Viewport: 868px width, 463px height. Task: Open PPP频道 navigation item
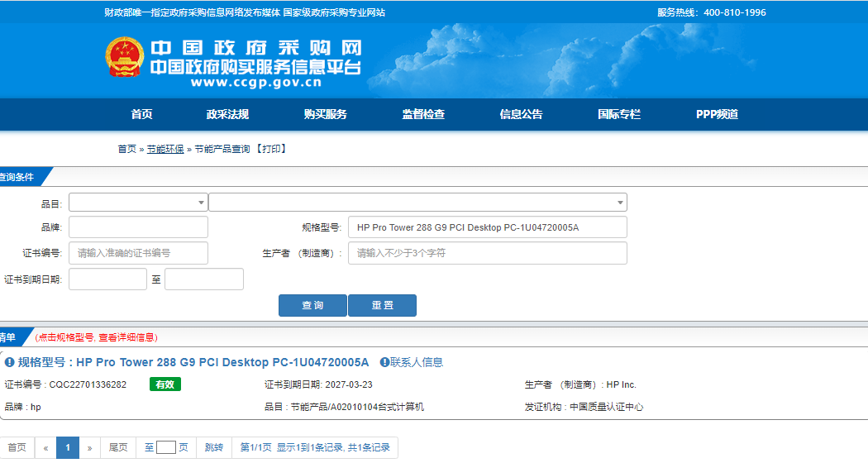click(717, 114)
